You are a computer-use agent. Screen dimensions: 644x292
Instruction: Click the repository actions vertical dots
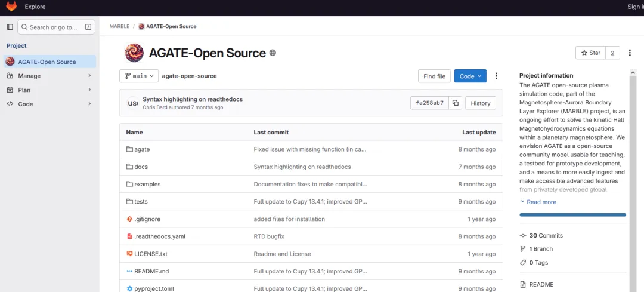(496, 76)
